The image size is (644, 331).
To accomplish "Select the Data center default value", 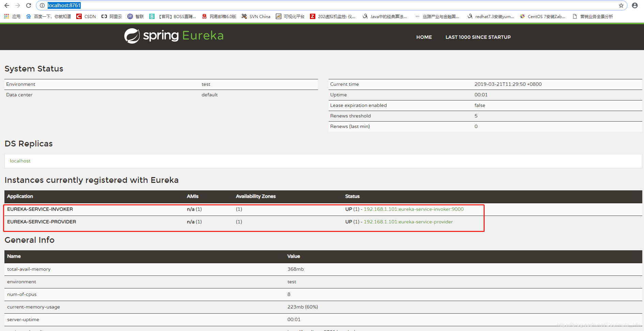I will pyautogui.click(x=209, y=95).
